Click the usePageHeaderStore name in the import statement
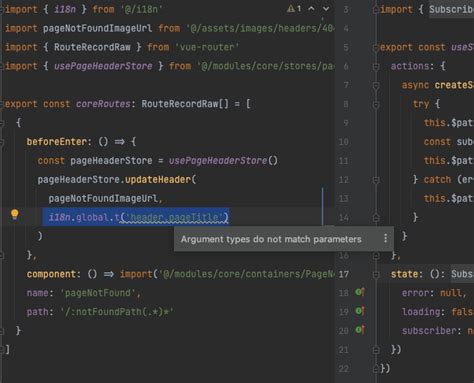Viewport: 474px width, 383px height. click(x=103, y=66)
